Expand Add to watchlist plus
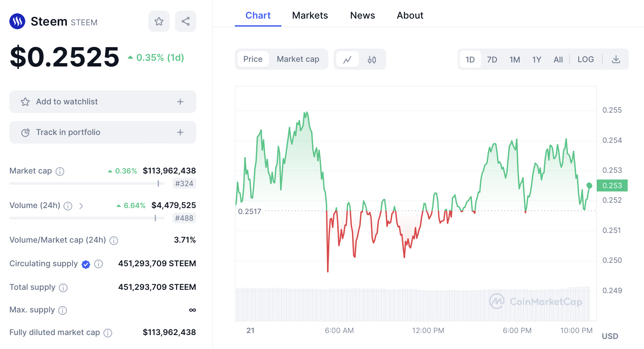The height and width of the screenshot is (349, 644). coord(180,102)
